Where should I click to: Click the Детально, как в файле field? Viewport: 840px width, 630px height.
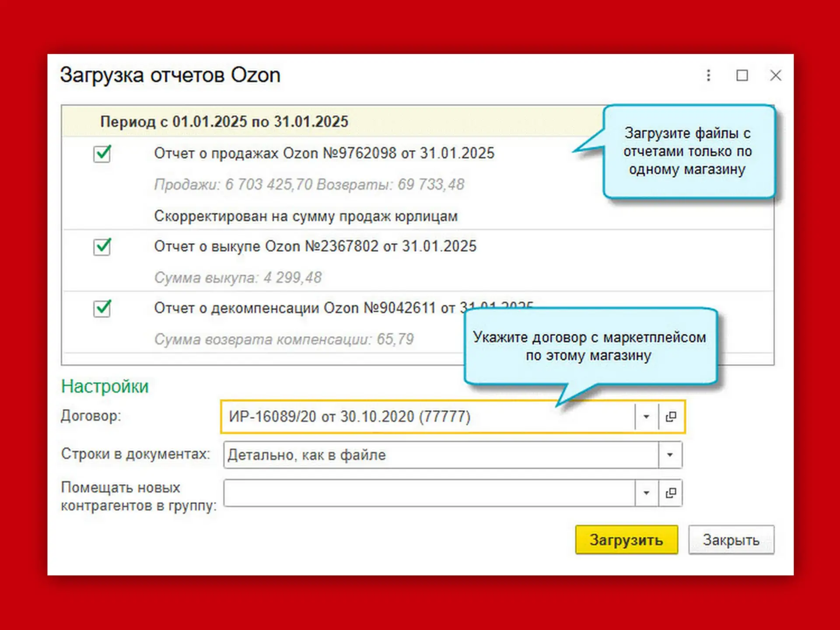coord(441,455)
